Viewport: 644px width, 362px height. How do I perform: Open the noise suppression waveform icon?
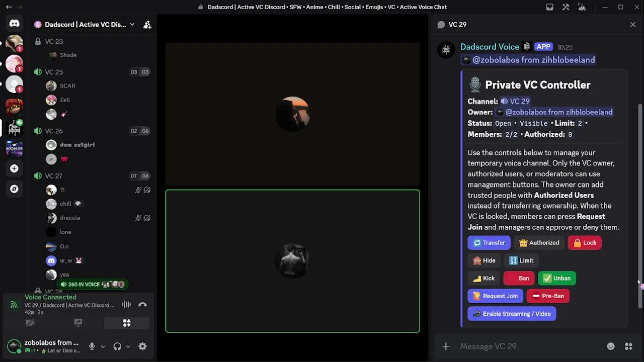[126, 305]
